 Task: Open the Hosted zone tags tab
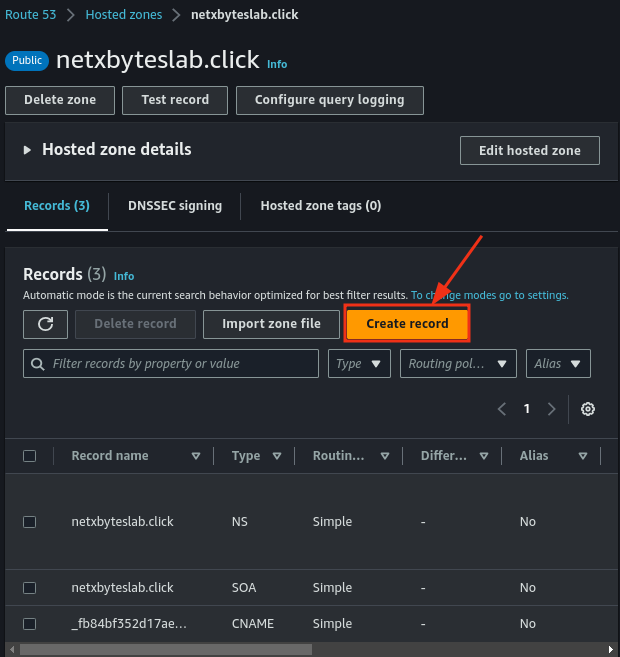(320, 206)
